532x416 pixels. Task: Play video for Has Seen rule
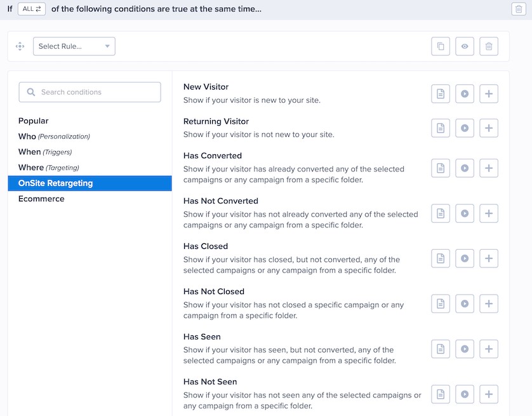(465, 349)
